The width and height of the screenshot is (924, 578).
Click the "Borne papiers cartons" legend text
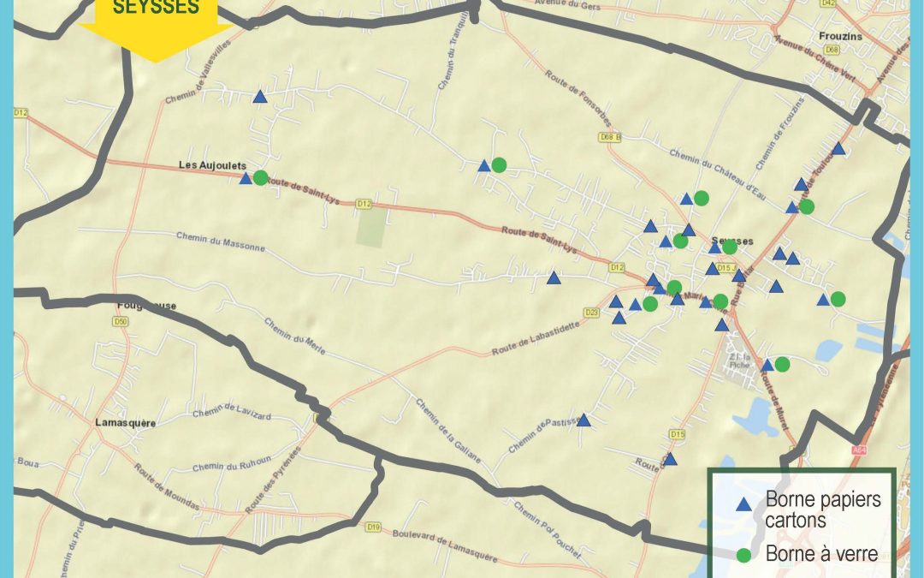(822, 509)
